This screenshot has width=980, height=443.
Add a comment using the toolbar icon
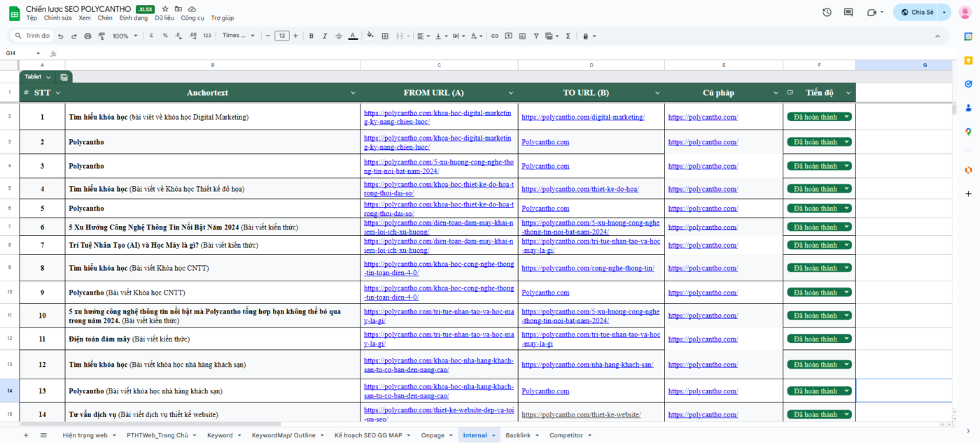(509, 36)
